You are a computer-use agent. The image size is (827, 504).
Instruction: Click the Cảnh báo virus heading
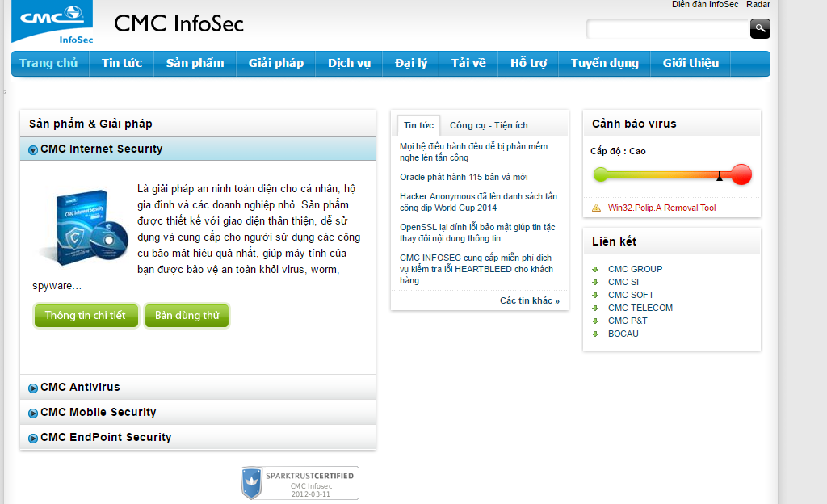pos(634,124)
